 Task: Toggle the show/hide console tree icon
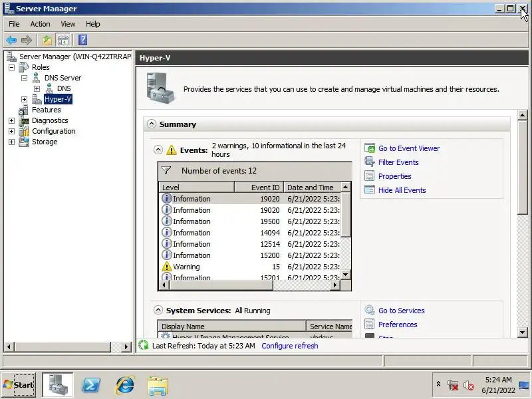tap(63, 41)
